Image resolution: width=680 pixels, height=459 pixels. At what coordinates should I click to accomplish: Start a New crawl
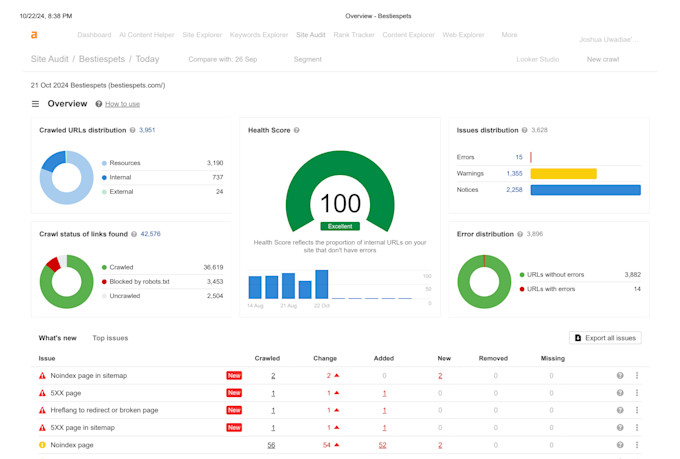[603, 59]
